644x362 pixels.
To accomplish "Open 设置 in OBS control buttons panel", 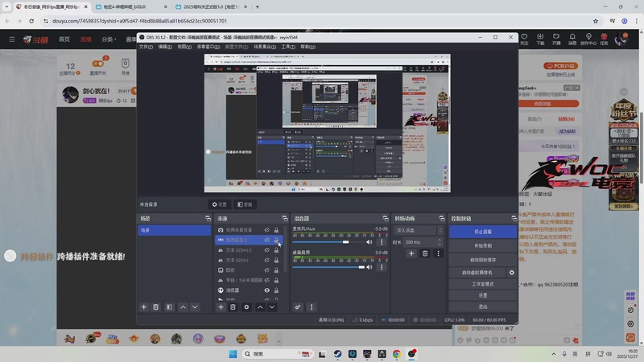I will coord(482,295).
